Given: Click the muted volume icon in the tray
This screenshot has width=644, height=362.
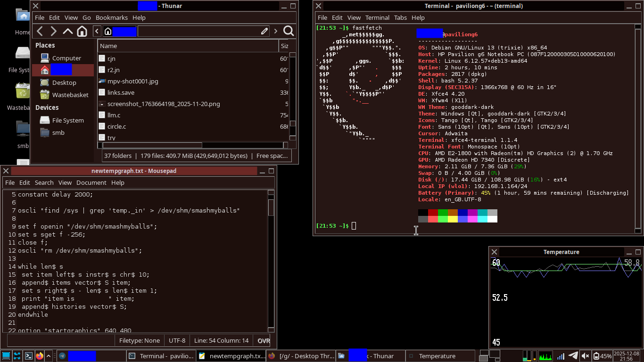Looking at the screenshot, I should pos(585,356).
